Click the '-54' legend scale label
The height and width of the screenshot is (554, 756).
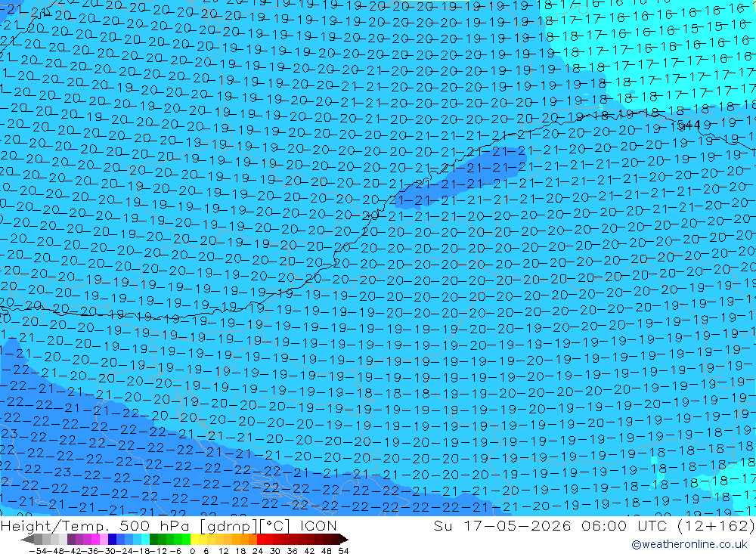pos(38,551)
